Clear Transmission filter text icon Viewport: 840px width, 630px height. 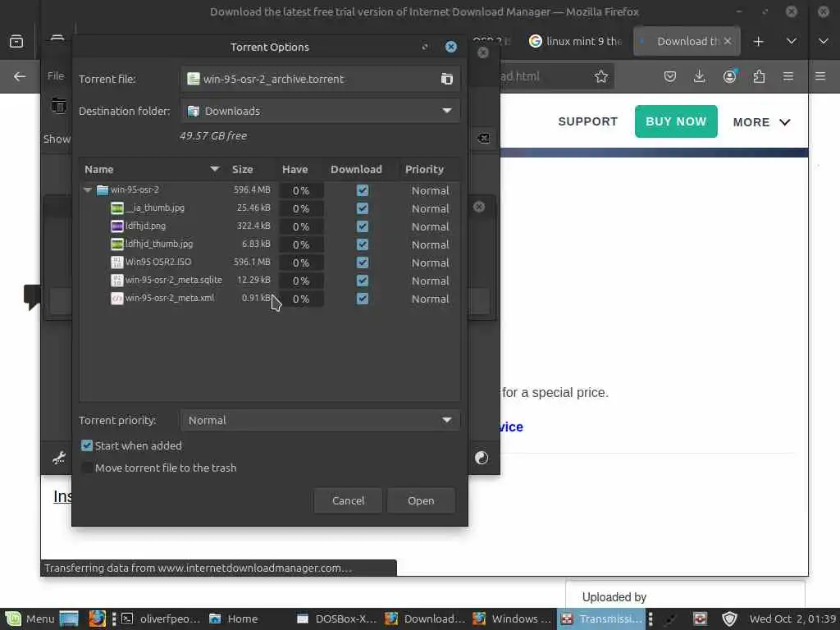click(482, 138)
